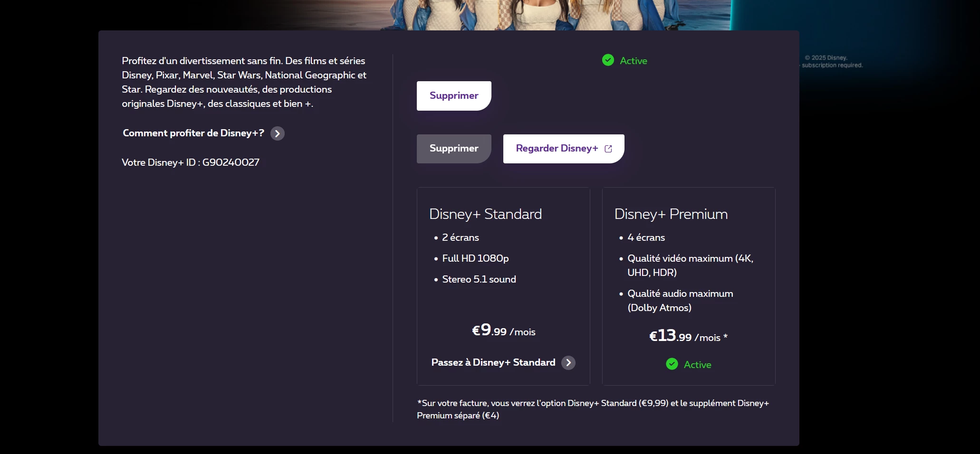This screenshot has width=980, height=454.
Task: Click the Qualité vidéo maximum (4K, UHD, HDR) bullet
Action: coord(691,265)
